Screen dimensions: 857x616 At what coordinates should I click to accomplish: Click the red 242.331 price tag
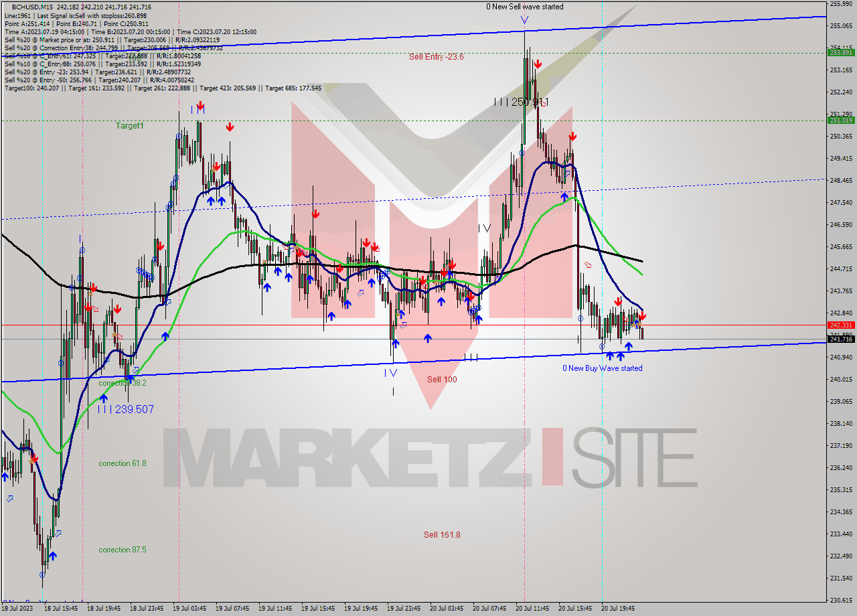coord(841,325)
